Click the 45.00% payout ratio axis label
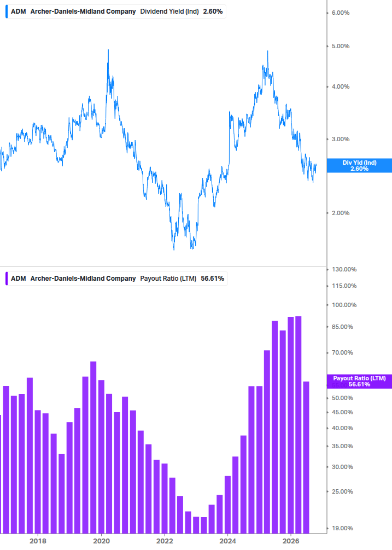This screenshot has width=392, height=550. 342,413
